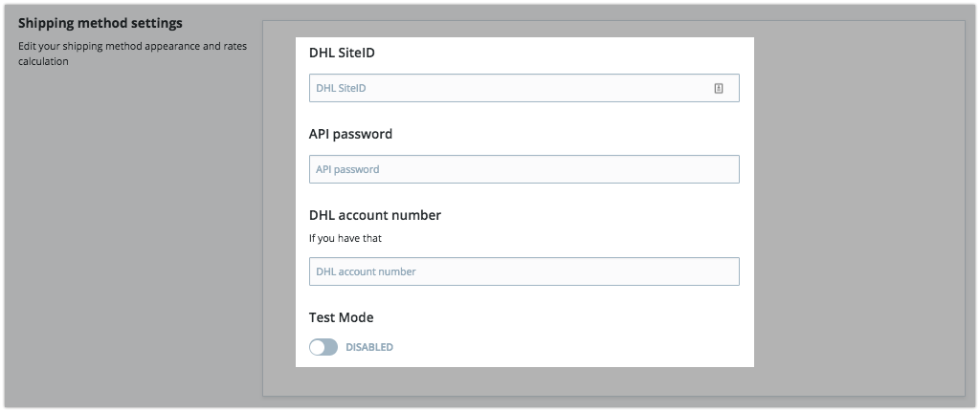Click into the API password text box
Viewport: 980px width, 412px height.
(x=523, y=169)
